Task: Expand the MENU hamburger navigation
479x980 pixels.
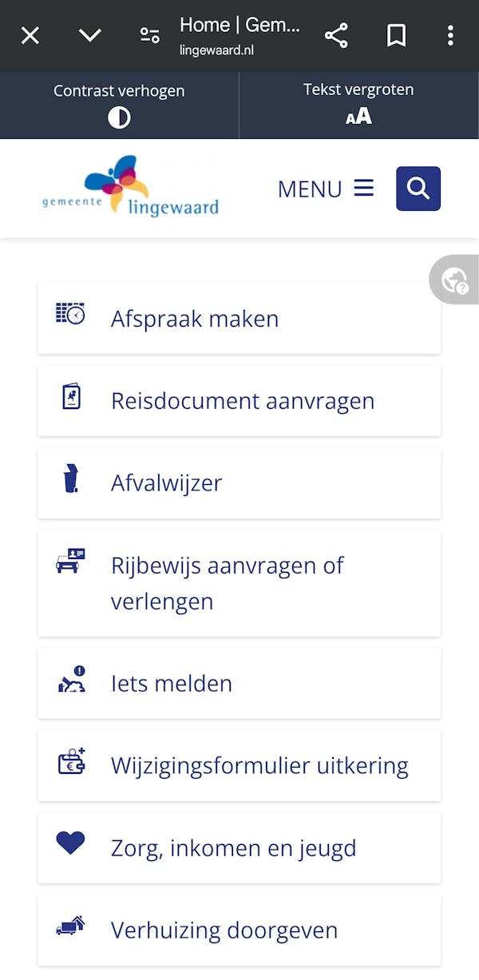Action: click(x=326, y=188)
